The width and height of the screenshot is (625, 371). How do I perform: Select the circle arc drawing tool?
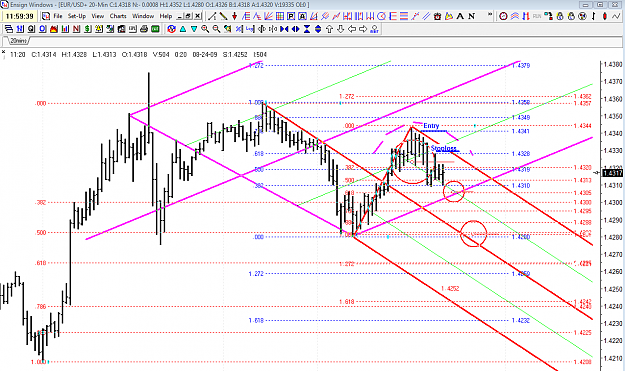click(x=382, y=16)
